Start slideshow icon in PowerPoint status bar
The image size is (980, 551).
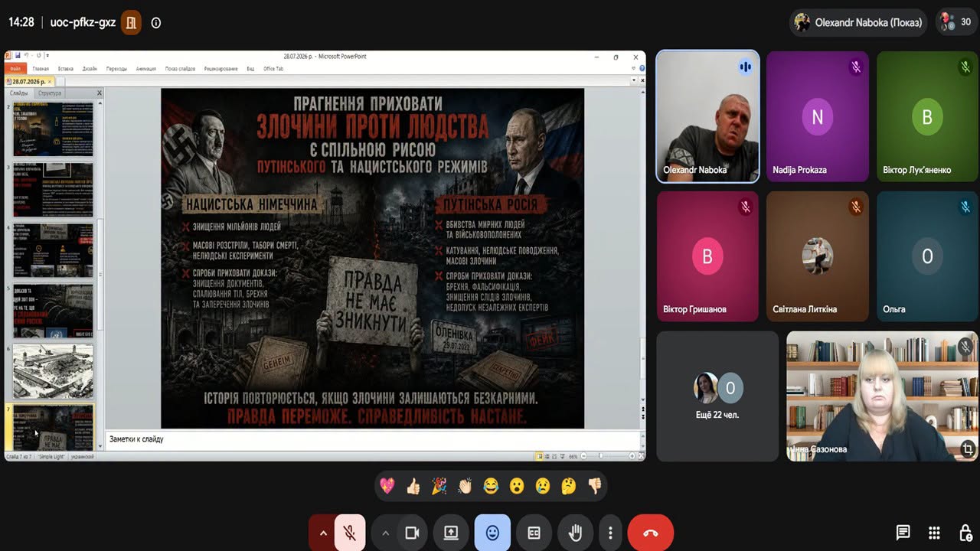562,456
